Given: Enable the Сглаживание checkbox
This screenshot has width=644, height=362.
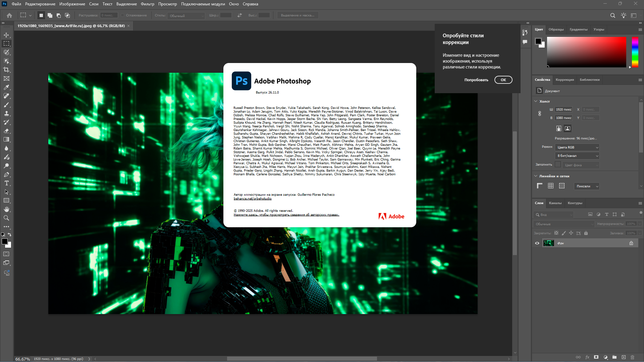Looking at the screenshot, I should [123, 15].
